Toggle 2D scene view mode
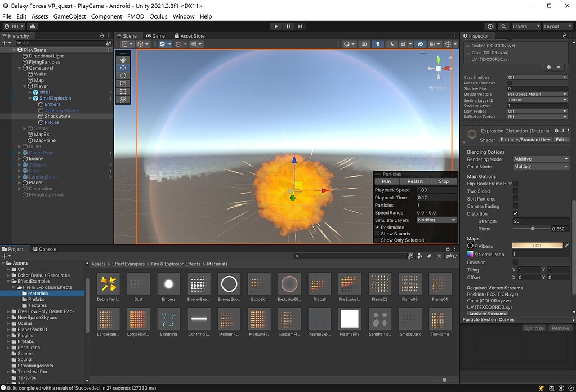Viewport: 576px width, 392px height. (364, 44)
